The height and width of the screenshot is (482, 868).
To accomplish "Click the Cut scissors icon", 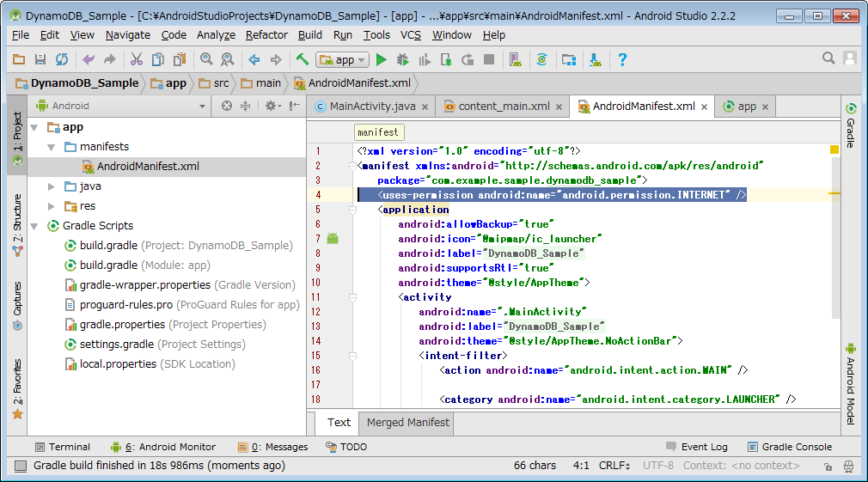I will (x=136, y=59).
